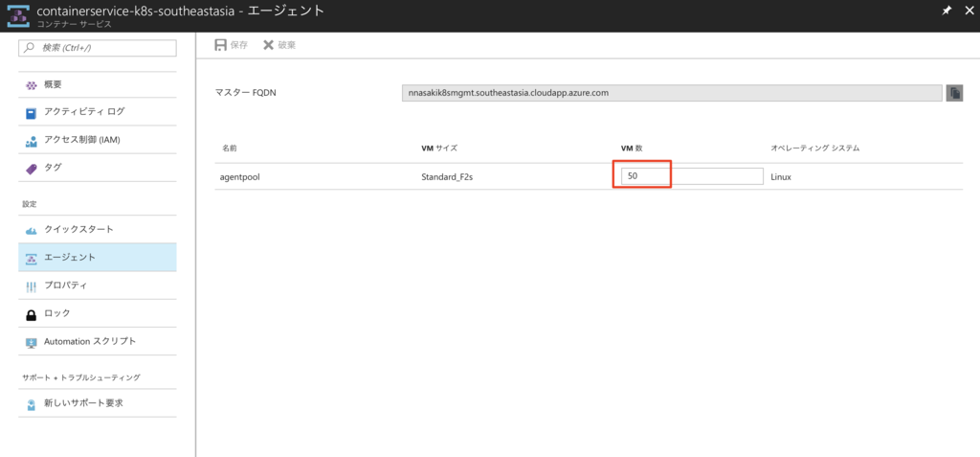Open Automation スクリプト menu item
This screenshot has width=980, height=457.
(x=98, y=341)
